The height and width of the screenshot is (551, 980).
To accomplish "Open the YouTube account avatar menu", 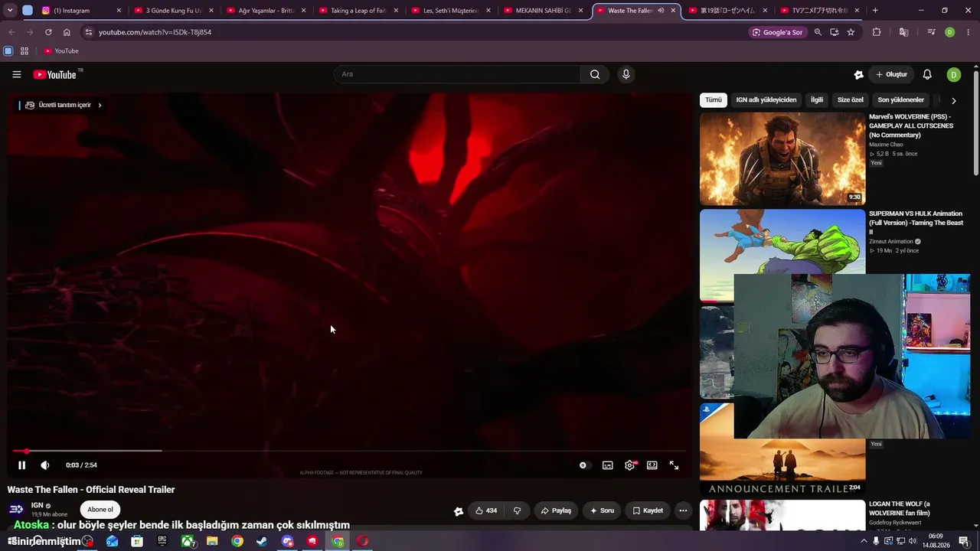I will [x=953, y=74].
